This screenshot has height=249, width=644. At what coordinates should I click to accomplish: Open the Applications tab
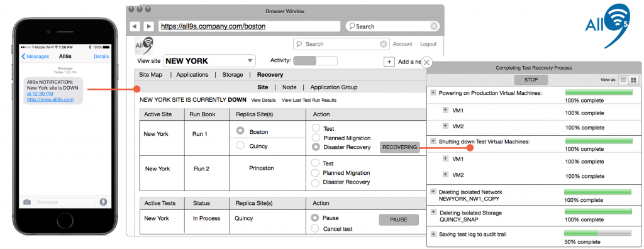coord(192,75)
